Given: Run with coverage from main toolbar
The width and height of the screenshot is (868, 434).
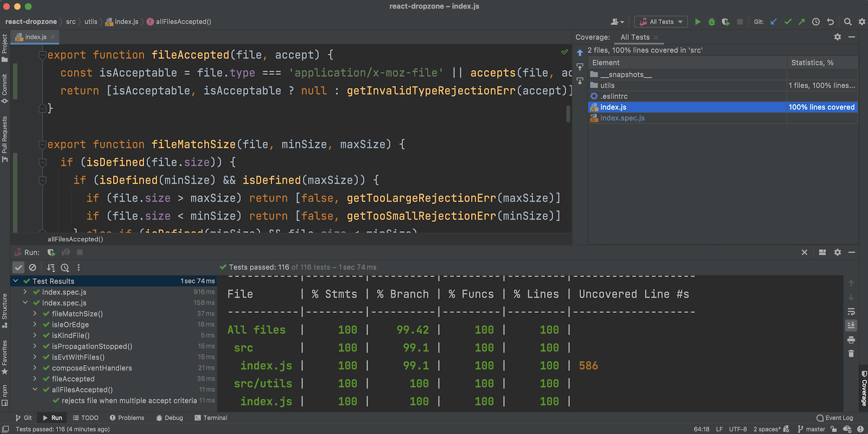Looking at the screenshot, I should tap(726, 22).
